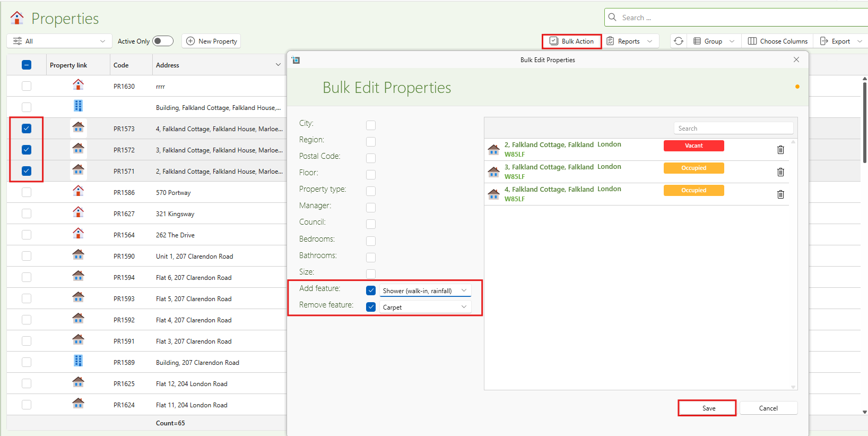868x436 pixels.
Task: Remove 2, Falkland Cottage with trash icon
Action: pyautogui.click(x=780, y=150)
